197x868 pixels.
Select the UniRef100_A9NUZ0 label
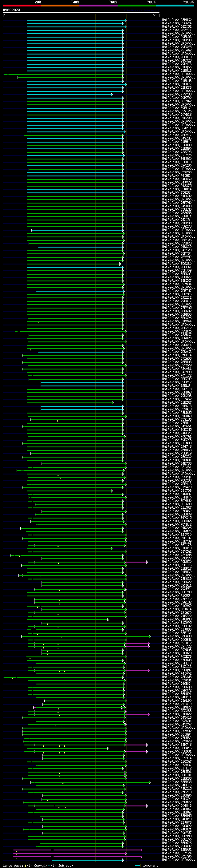(177, 562)
